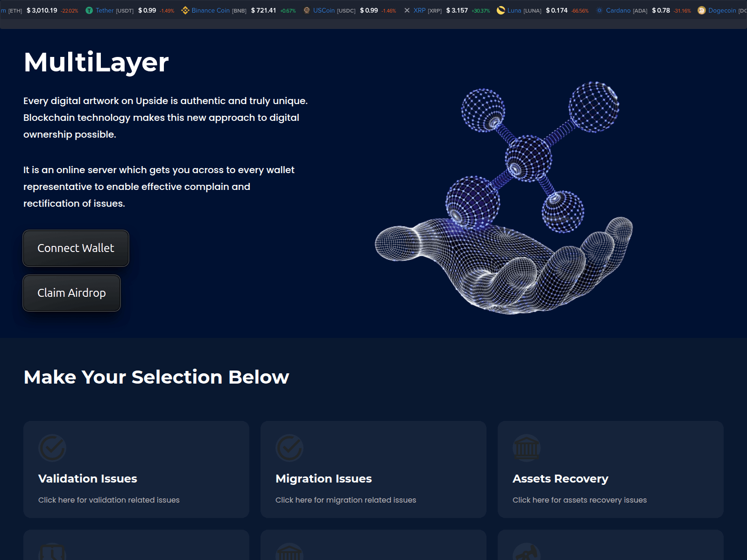This screenshot has width=747, height=560.
Task: Select the Cardano logo icon in ticker
Action: [x=599, y=10]
